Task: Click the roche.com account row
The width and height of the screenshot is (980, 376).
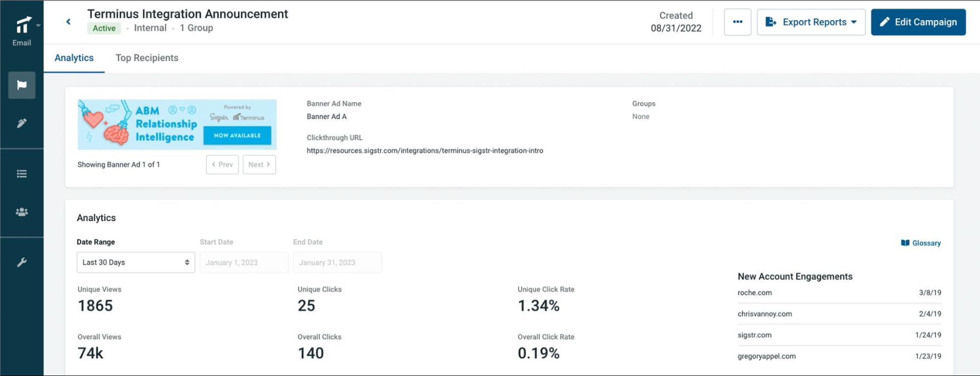Action: coord(839,293)
